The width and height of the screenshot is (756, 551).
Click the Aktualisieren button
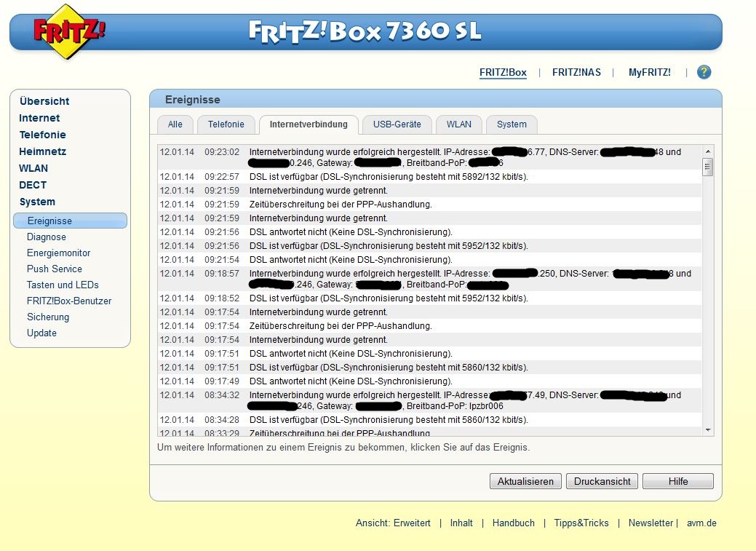point(525,481)
